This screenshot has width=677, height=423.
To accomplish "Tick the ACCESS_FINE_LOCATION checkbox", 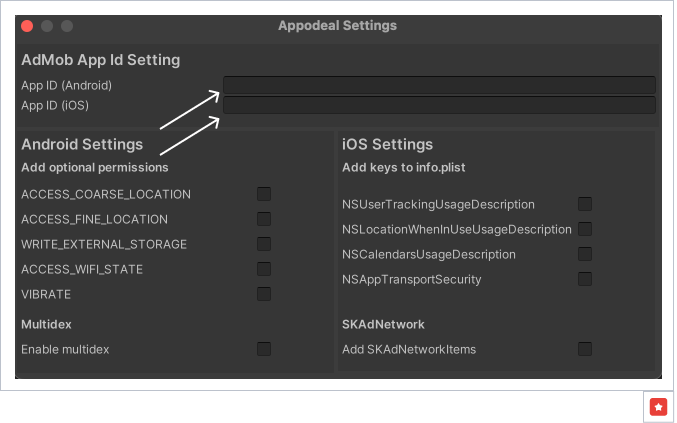I will point(264,219).
